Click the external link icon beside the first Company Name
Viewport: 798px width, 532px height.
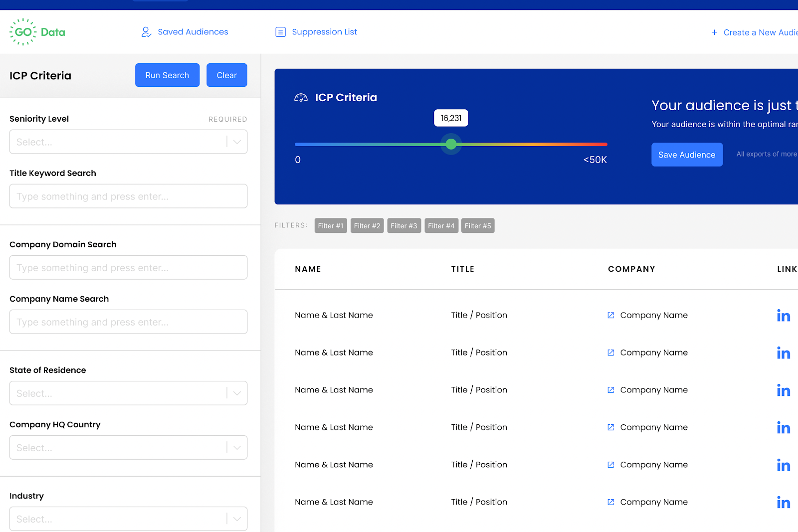coord(610,315)
